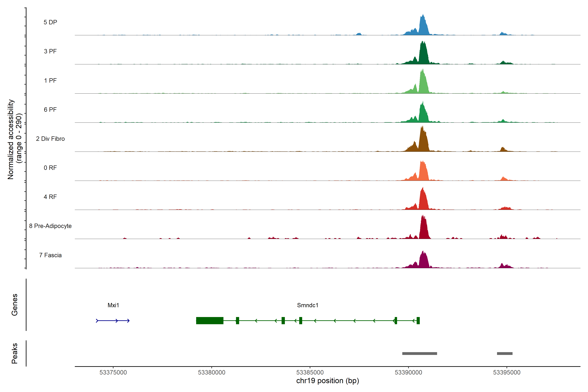The width and height of the screenshot is (588, 392).
Task: Click the 3 PF track label
Action: point(50,51)
